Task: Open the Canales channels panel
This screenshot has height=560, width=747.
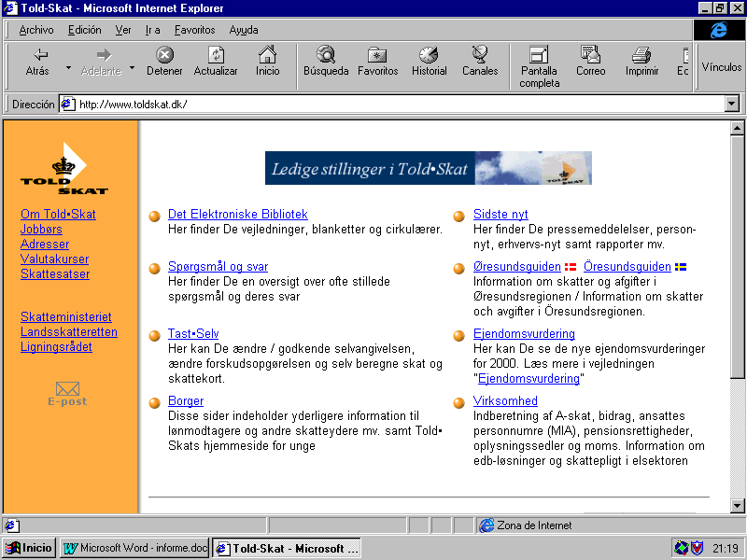Action: click(x=480, y=62)
